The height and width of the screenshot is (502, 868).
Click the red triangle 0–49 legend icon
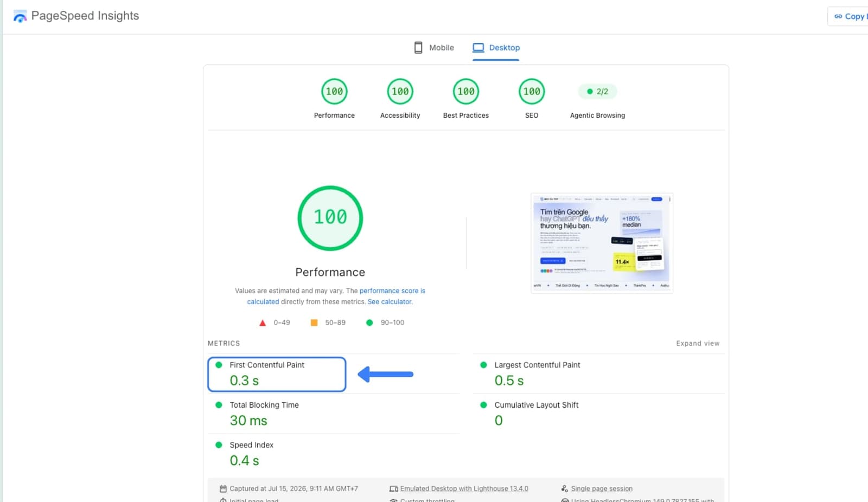click(x=263, y=323)
